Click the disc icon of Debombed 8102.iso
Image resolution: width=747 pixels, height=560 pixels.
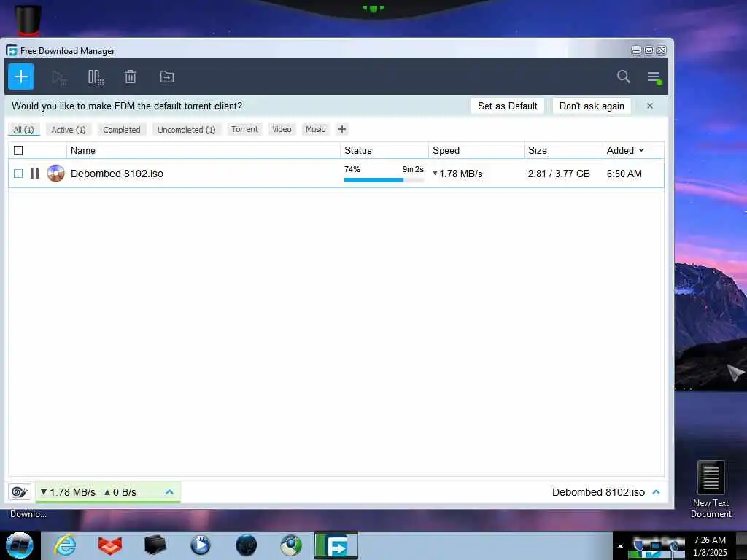coord(55,174)
